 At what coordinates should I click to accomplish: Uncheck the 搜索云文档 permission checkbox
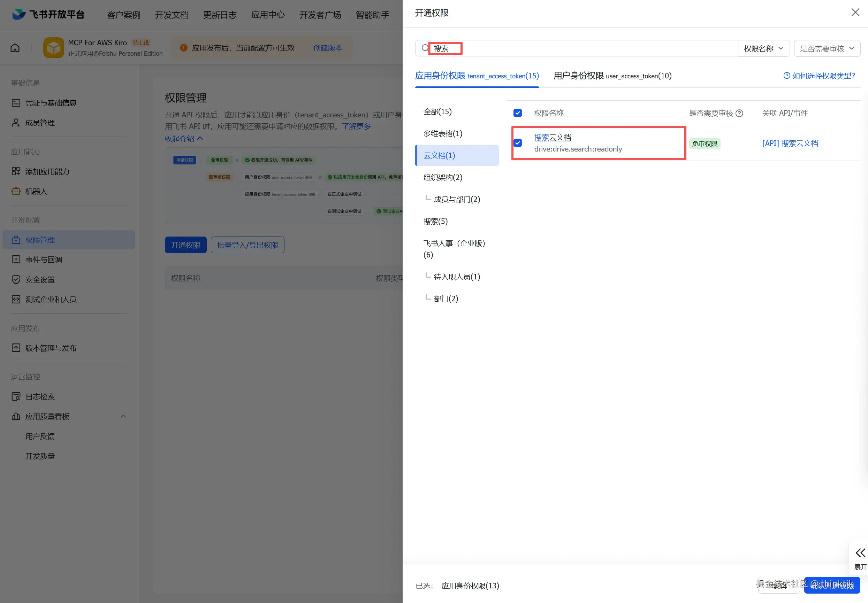pos(518,143)
